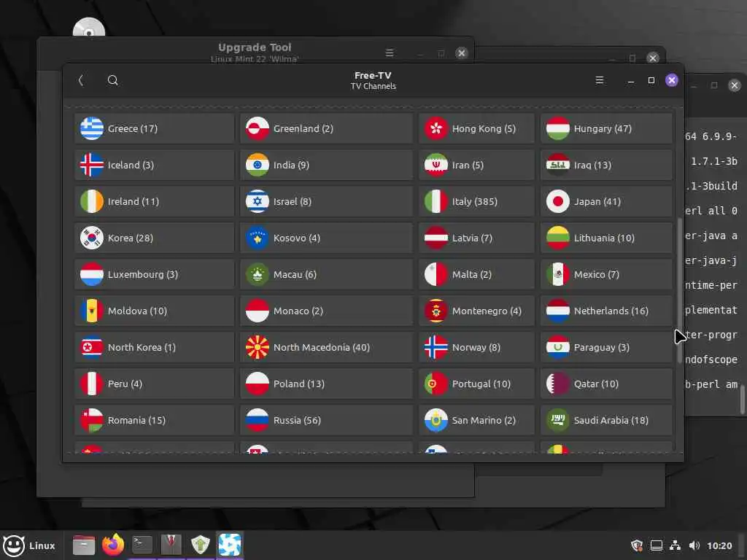Open Norway (8) channels
Viewport: 747px width, 560px height.
(x=476, y=348)
